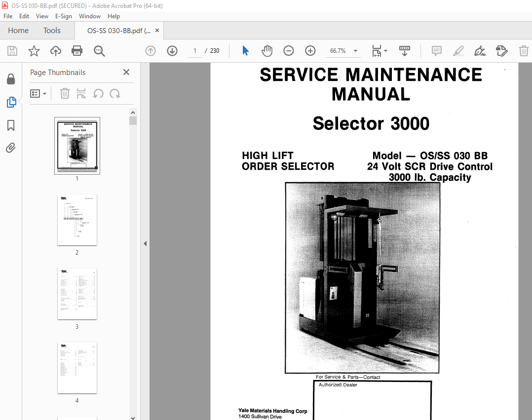Click the Edit PDF stamp icon
The width and height of the screenshot is (532, 420).
[x=501, y=51]
